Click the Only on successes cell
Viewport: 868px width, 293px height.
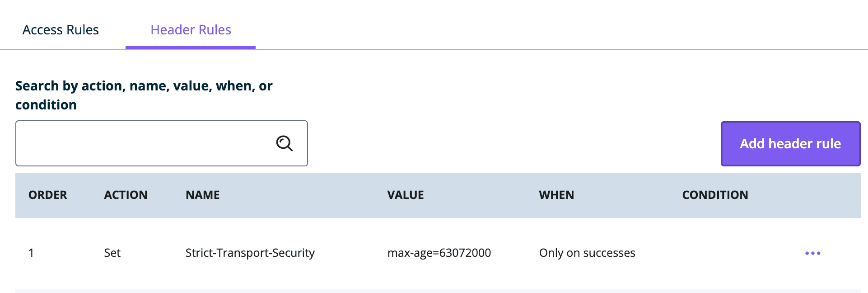coord(587,253)
